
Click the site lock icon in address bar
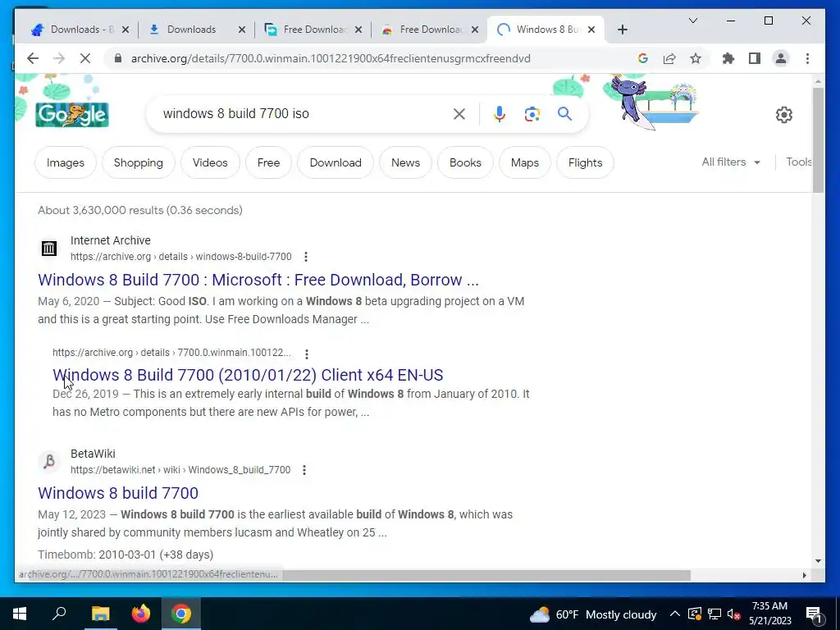(x=118, y=58)
